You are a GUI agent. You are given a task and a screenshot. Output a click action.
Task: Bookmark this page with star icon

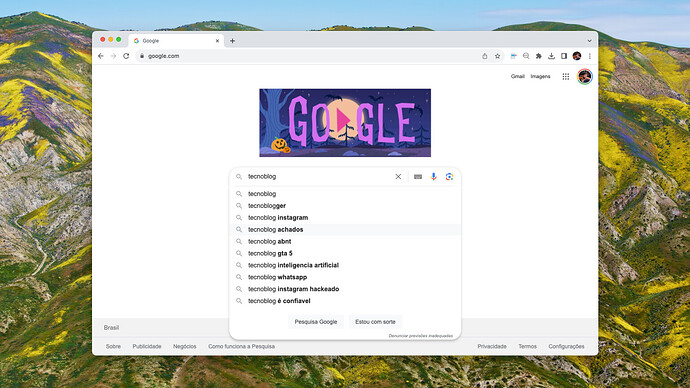coord(498,56)
